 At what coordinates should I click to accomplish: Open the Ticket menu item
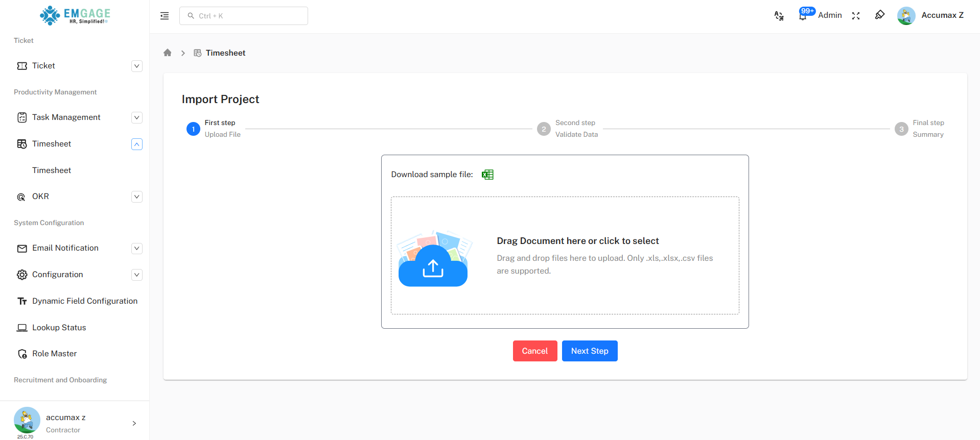pyautogui.click(x=43, y=66)
